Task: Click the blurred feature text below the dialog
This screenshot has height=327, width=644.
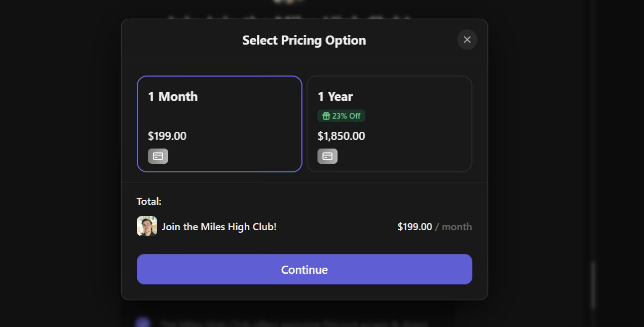Action: [294, 323]
